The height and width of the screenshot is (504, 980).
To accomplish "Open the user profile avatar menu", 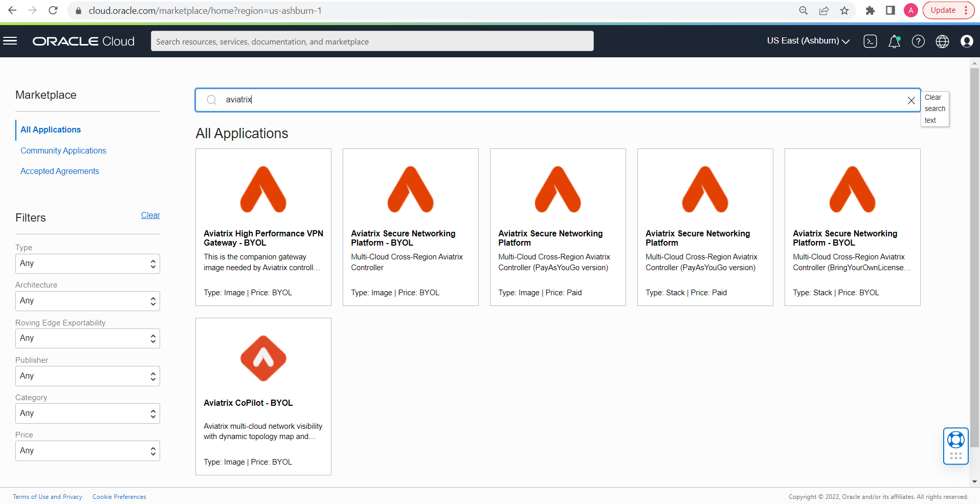I will pyautogui.click(x=967, y=41).
